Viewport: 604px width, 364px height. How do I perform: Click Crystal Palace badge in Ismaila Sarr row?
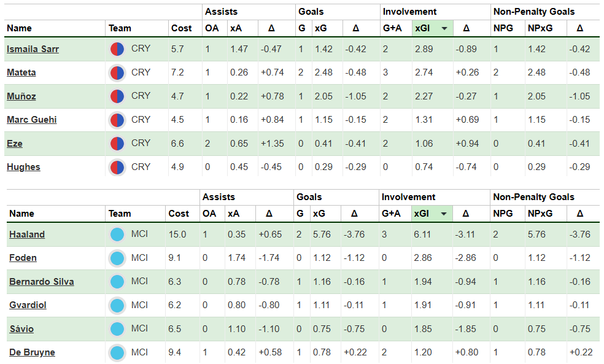tap(117, 49)
